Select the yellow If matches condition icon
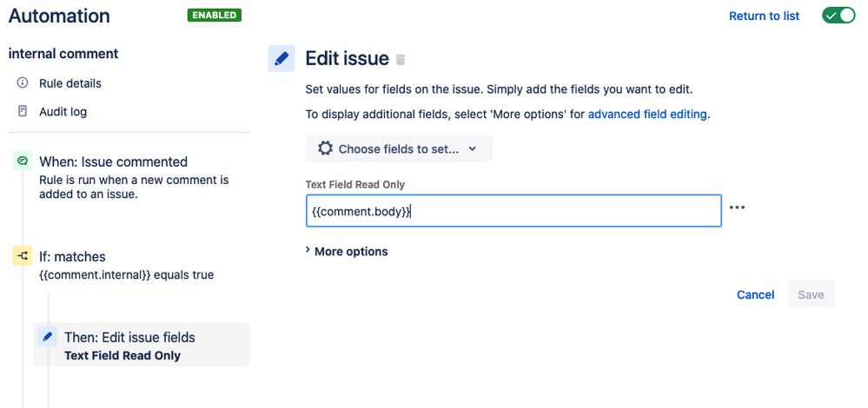The height and width of the screenshot is (408, 868). click(22, 256)
